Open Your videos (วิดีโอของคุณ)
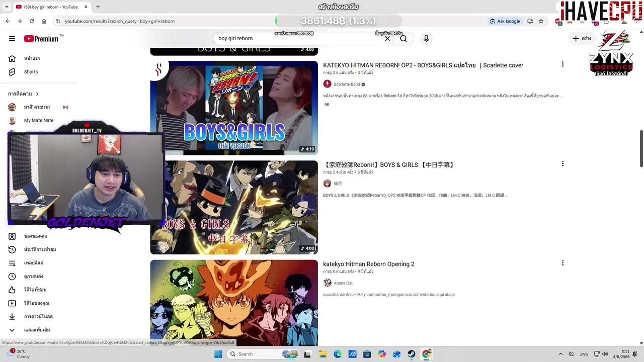The image size is (644, 362). coord(36,303)
